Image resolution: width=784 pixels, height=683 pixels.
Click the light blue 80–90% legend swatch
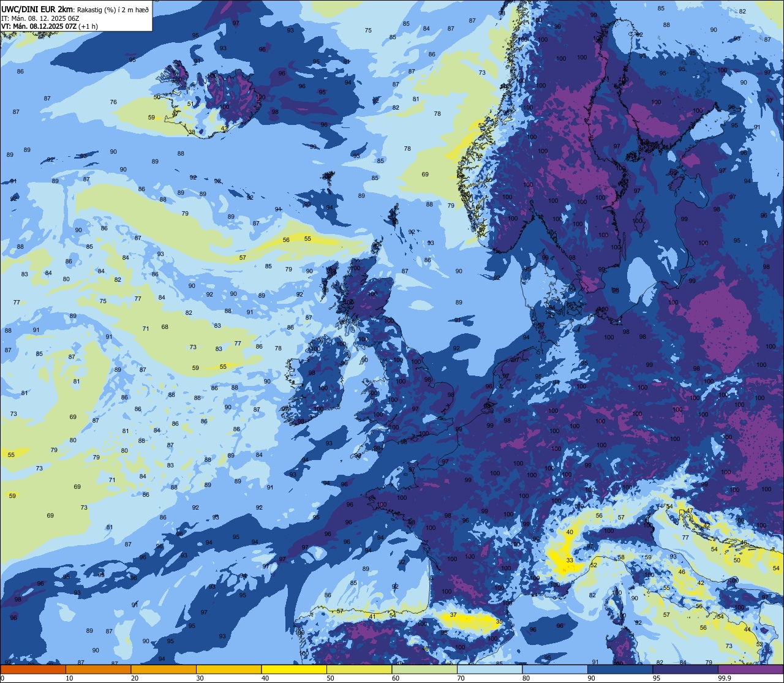pyautogui.click(x=555, y=669)
